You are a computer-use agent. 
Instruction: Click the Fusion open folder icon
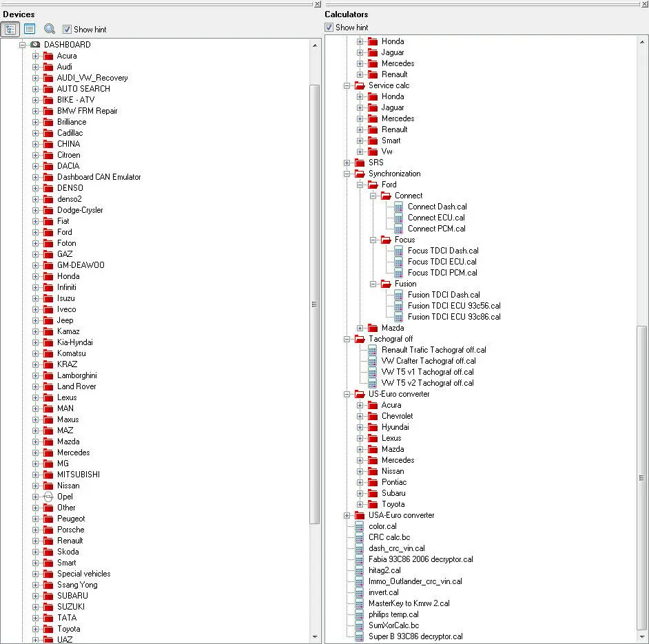(x=386, y=284)
